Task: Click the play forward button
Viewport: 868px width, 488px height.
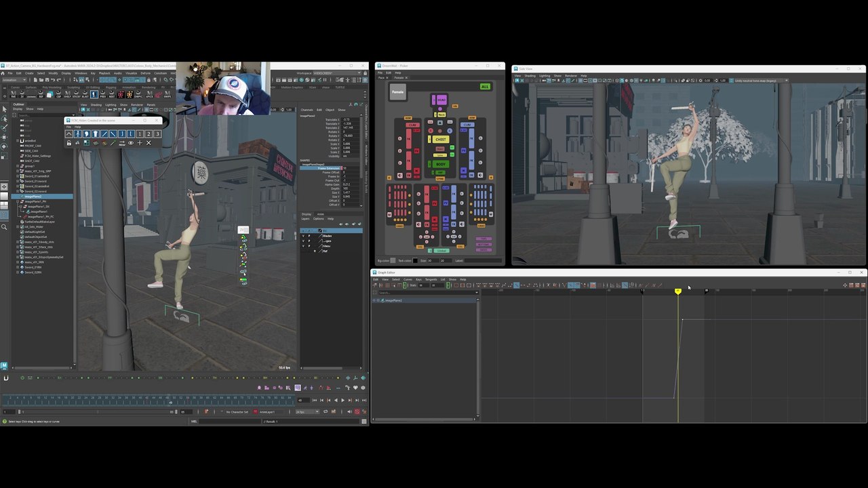Action: click(x=342, y=401)
